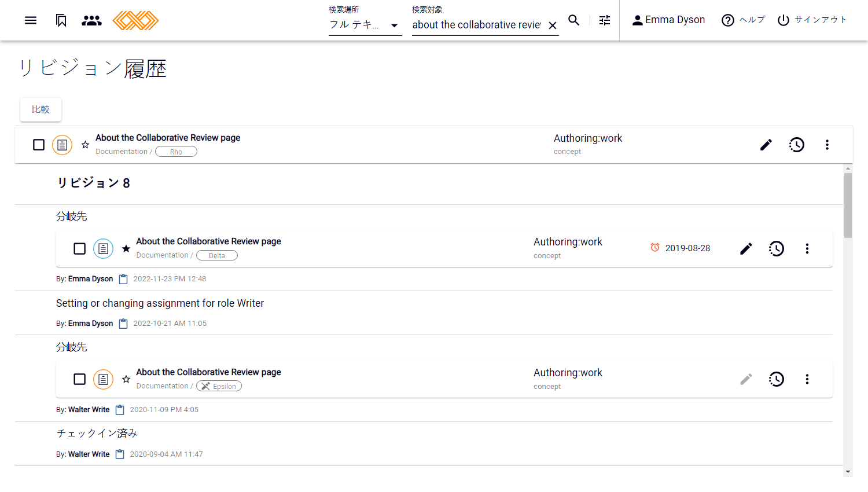Open more options menu in Delta row

pos(807,249)
